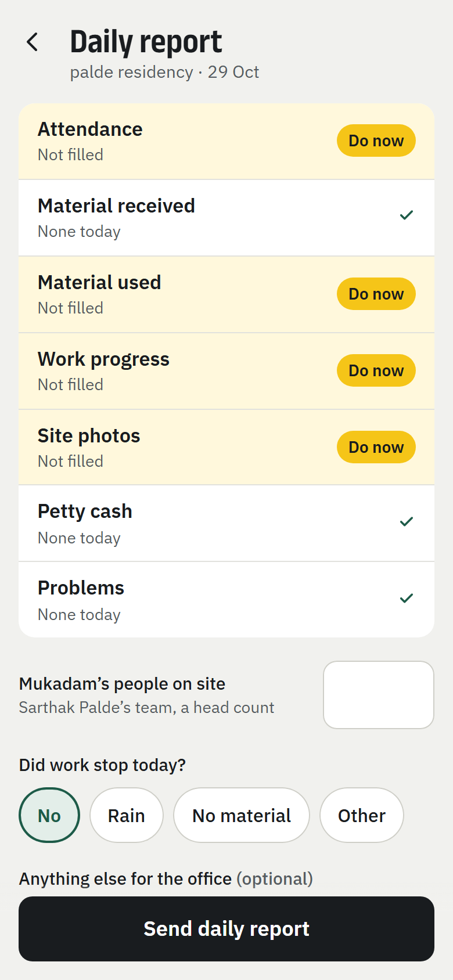453x980 pixels.
Task: Tap the Material received checkmark icon
Action: 407,215
